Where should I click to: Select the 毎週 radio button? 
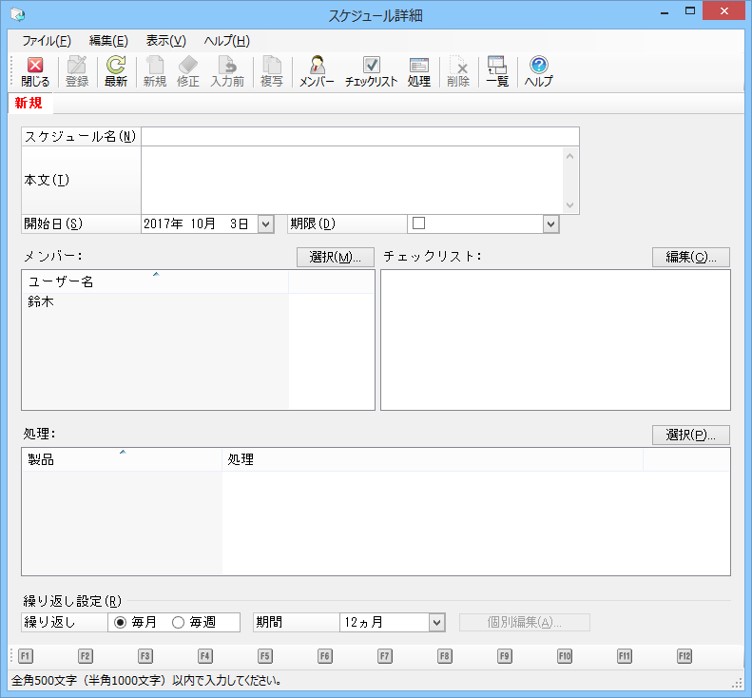click(x=179, y=622)
